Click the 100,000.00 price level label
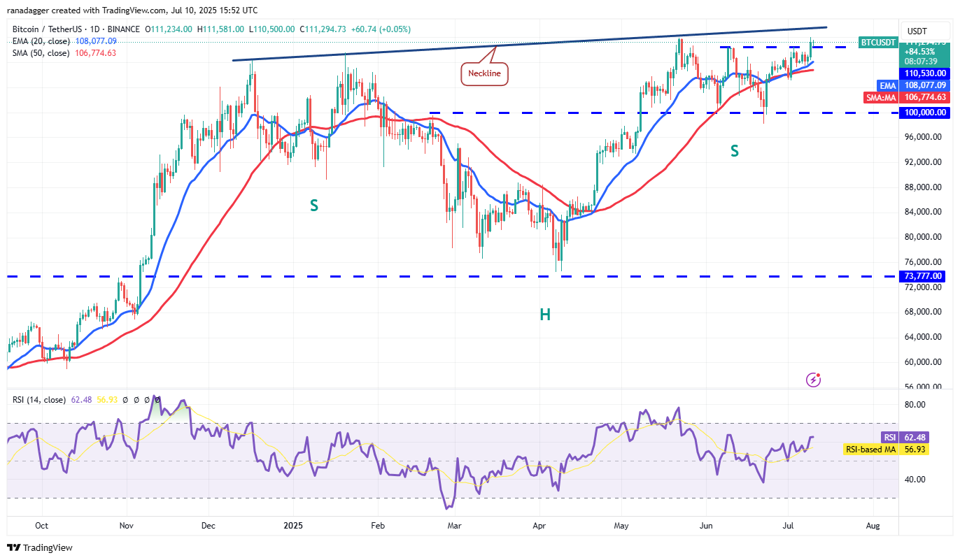Image resolution: width=960 pixels, height=560 pixels. [924, 113]
